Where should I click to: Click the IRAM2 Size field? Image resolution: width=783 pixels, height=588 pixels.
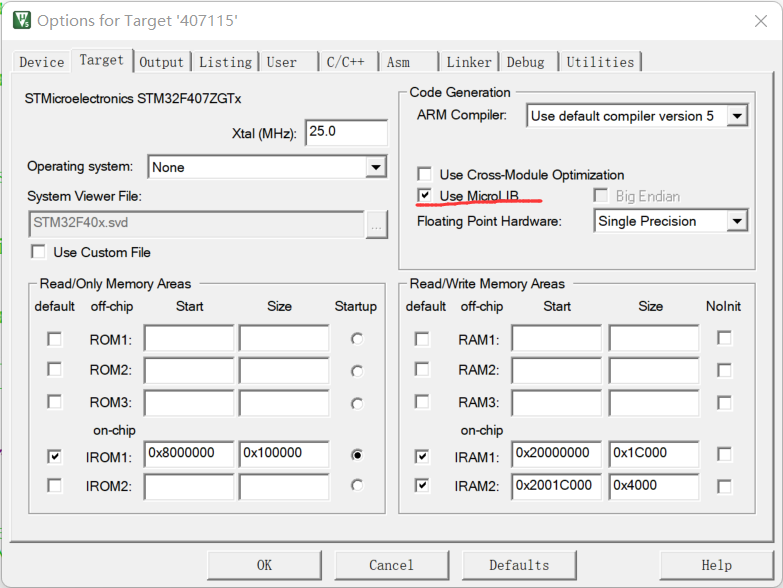(x=654, y=487)
